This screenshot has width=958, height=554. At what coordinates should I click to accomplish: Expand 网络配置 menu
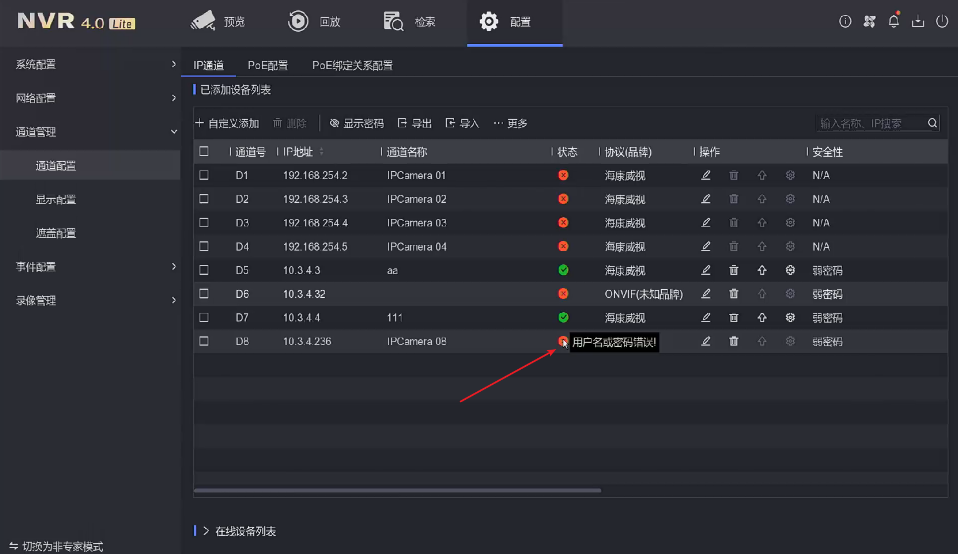[90, 98]
